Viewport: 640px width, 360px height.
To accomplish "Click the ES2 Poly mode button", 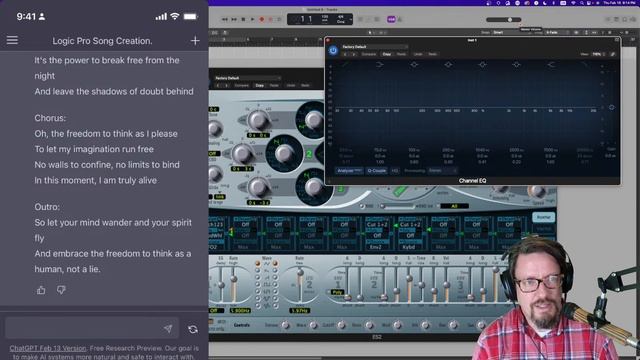I will tap(337, 292).
